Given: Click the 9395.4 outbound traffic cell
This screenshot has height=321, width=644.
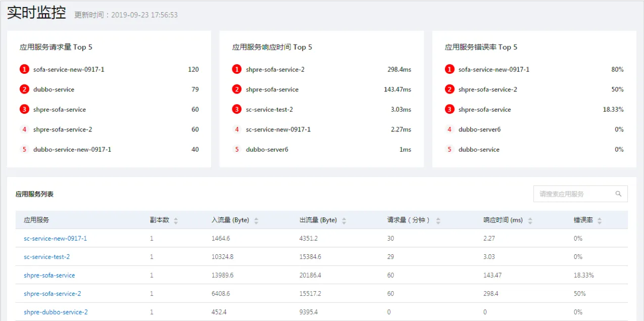Looking at the screenshot, I should click(309, 312).
